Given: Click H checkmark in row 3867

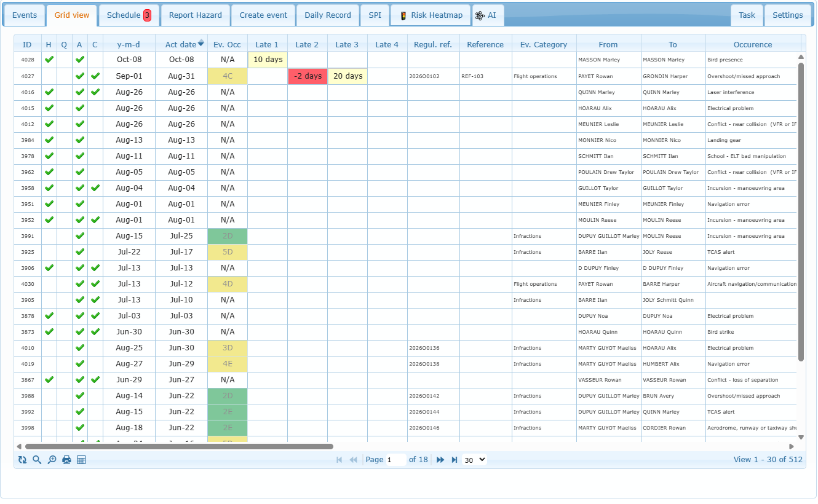Looking at the screenshot, I should (49, 380).
